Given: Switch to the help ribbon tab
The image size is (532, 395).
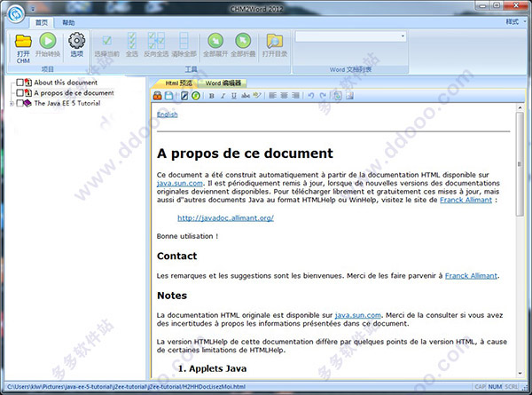Looking at the screenshot, I should click(68, 22).
